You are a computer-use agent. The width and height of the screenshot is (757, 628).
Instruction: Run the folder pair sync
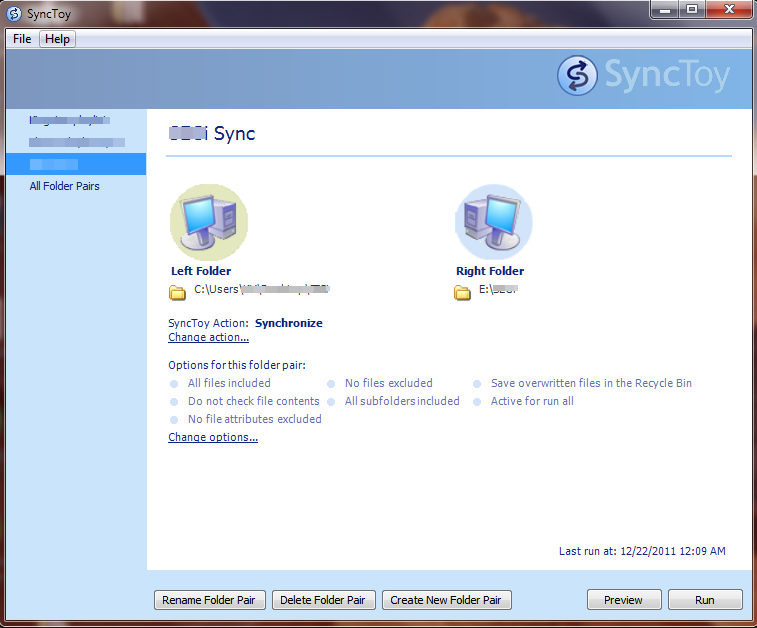tap(705, 600)
